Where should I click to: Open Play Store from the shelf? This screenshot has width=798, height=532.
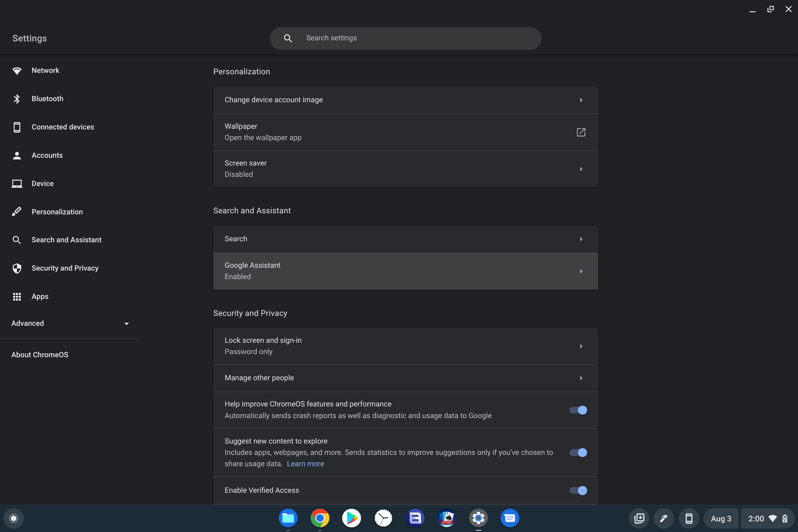tap(352, 518)
